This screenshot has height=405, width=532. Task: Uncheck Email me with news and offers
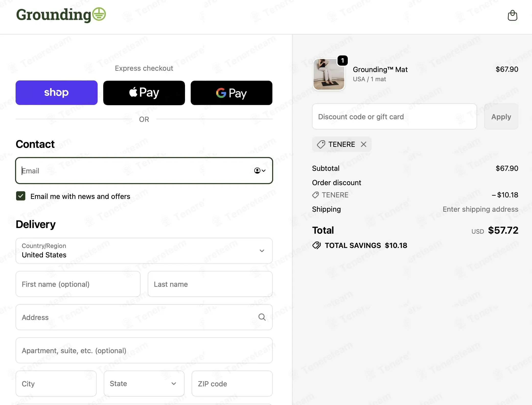click(21, 196)
